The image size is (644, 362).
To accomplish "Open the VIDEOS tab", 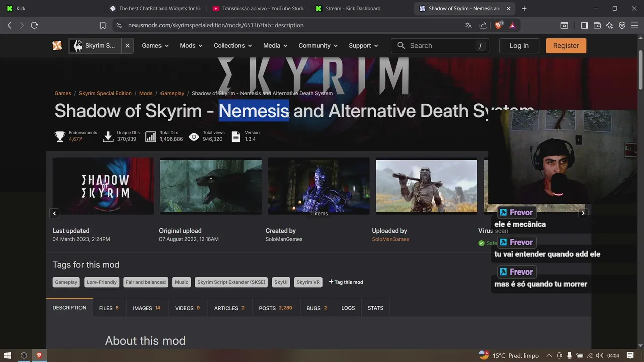I will (x=187, y=308).
